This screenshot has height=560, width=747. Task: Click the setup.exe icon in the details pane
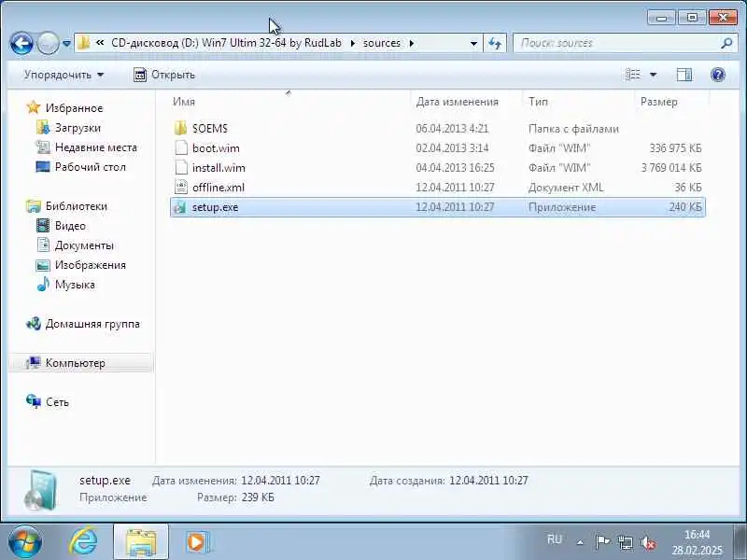pyautogui.click(x=41, y=490)
